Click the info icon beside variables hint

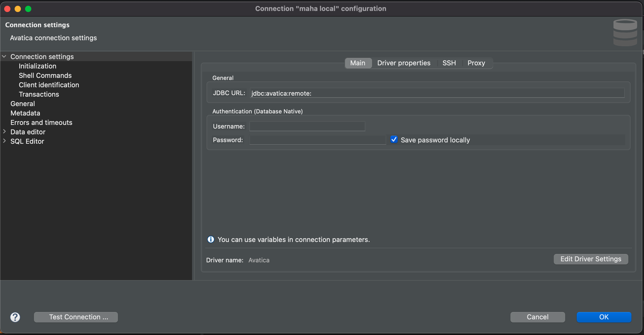click(211, 239)
